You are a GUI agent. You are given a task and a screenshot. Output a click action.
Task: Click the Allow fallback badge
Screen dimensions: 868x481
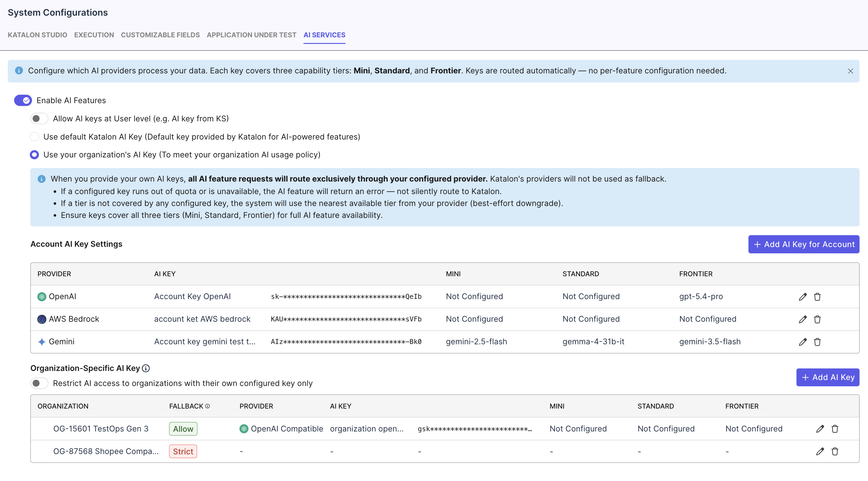[x=183, y=429]
